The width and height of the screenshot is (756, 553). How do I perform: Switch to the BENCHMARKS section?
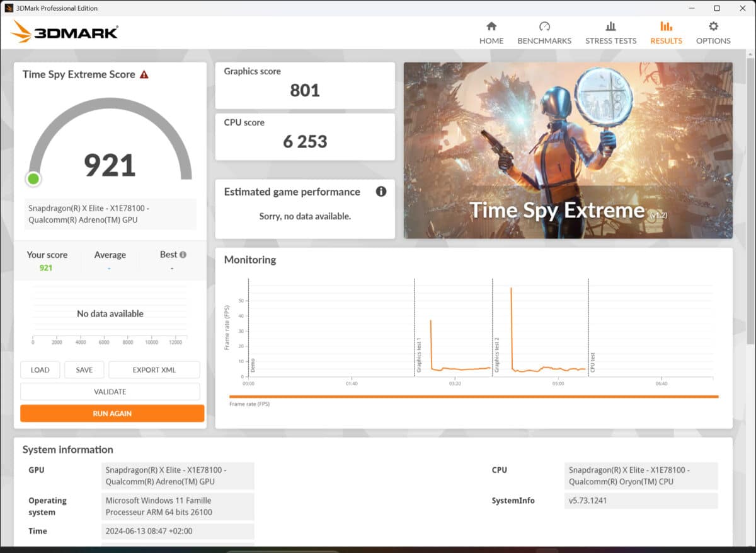544,40
